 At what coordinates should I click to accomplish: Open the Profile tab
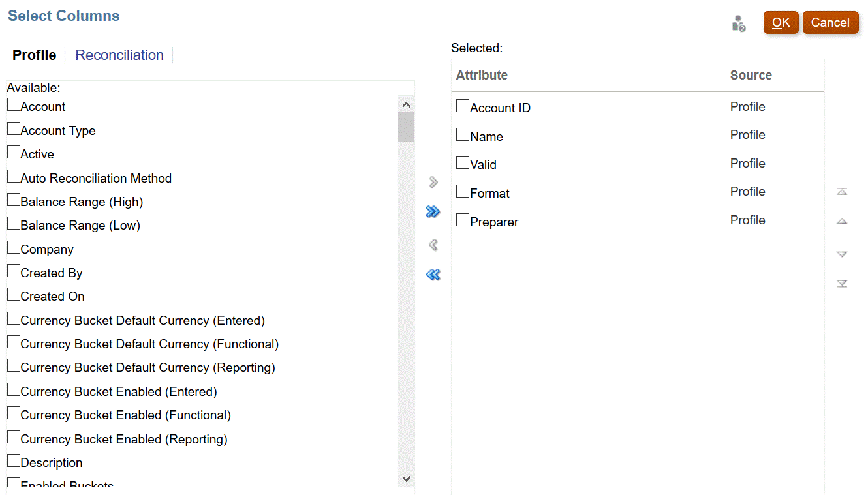(34, 55)
